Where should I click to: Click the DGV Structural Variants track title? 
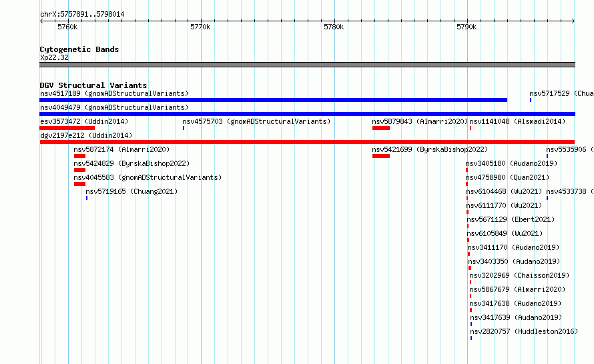(93, 85)
